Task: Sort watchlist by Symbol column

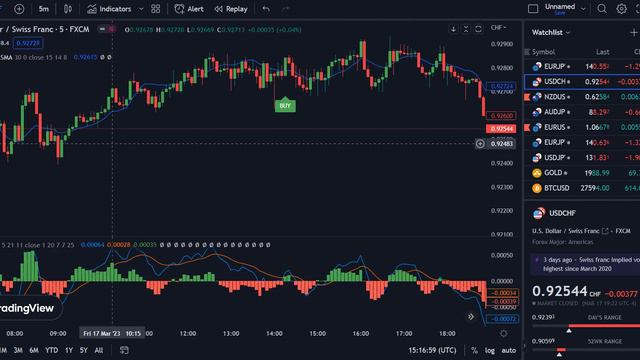Action: click(x=543, y=52)
